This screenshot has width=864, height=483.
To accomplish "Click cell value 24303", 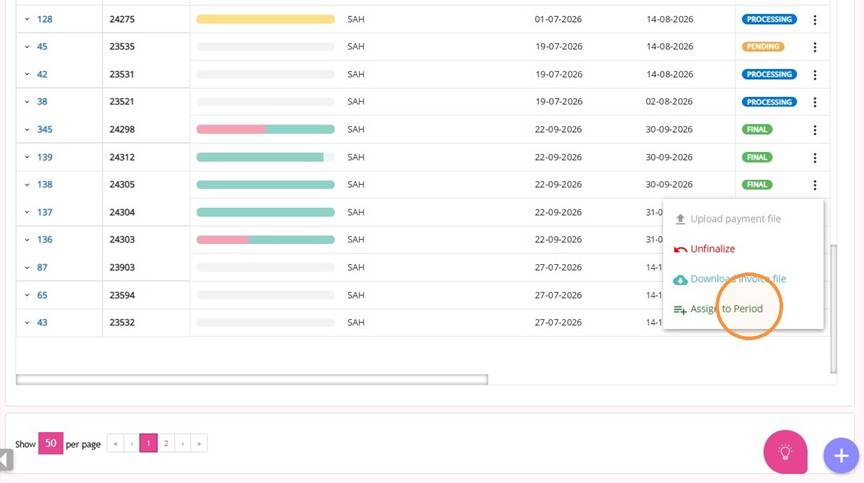I will tap(122, 240).
